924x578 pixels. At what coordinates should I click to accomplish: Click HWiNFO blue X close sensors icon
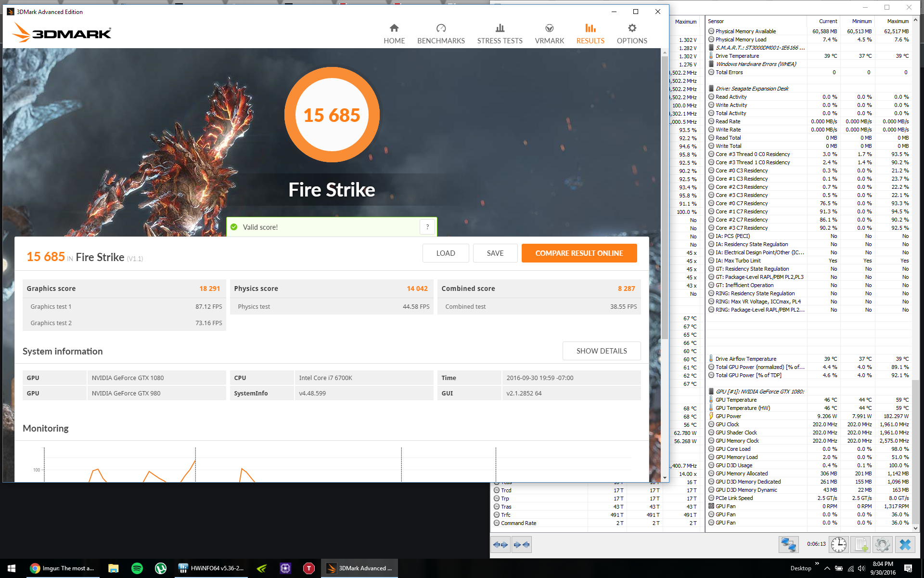click(905, 545)
